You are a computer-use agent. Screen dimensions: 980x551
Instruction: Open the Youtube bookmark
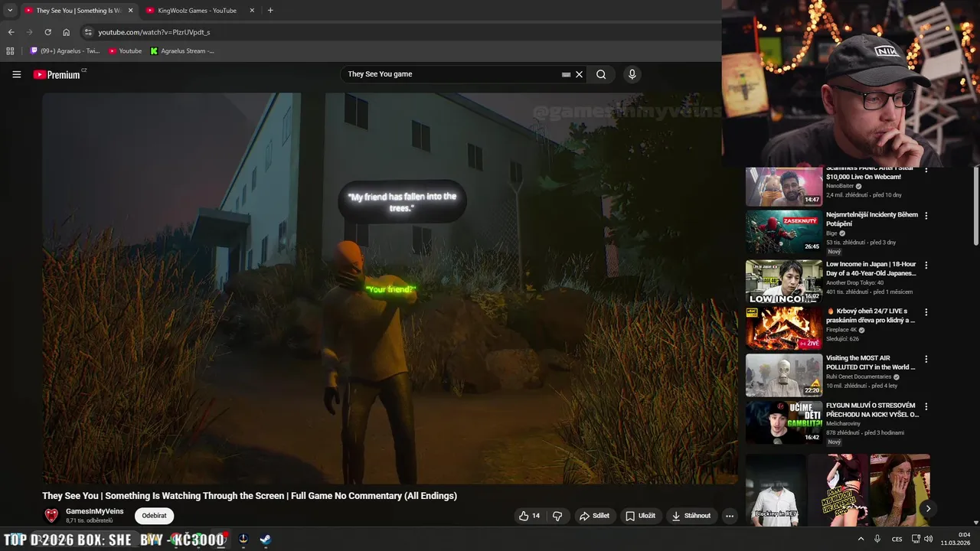point(125,51)
